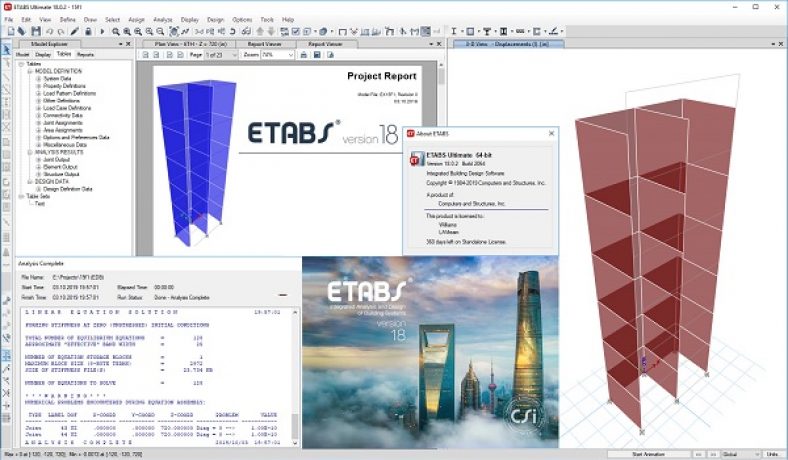
Task: Select Structure Output in tables tree
Action: 61,174
